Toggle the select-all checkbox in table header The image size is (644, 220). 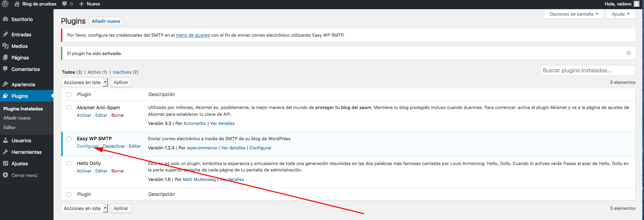(x=69, y=95)
